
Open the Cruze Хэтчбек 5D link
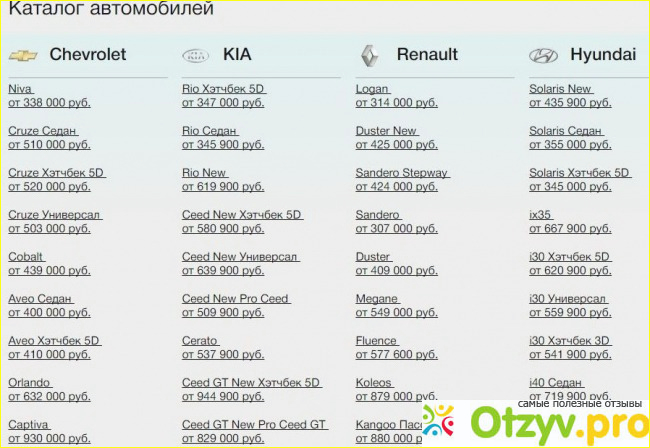(x=56, y=173)
